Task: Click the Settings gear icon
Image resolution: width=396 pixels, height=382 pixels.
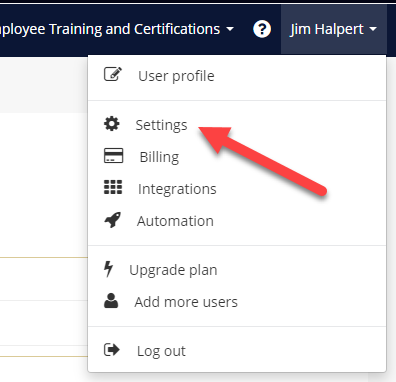Action: (x=112, y=124)
